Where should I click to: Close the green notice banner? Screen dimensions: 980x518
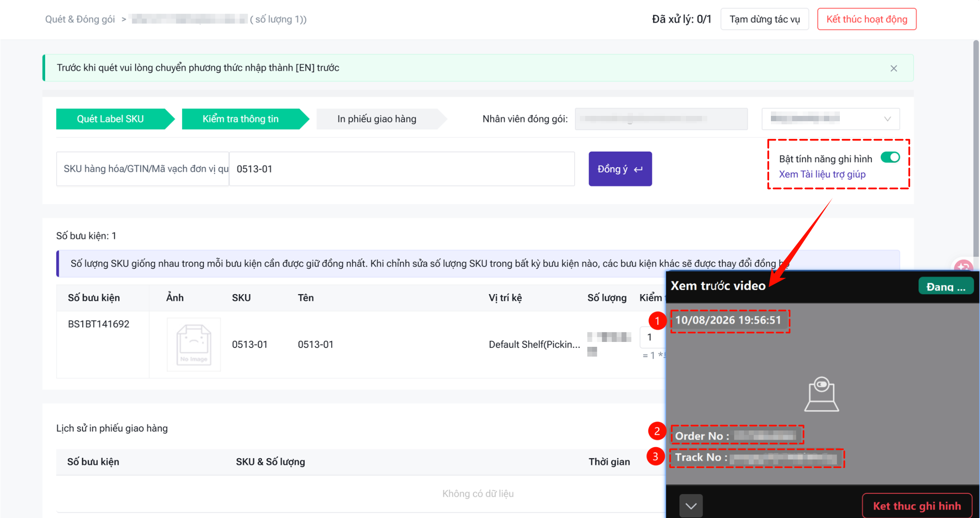[893, 68]
